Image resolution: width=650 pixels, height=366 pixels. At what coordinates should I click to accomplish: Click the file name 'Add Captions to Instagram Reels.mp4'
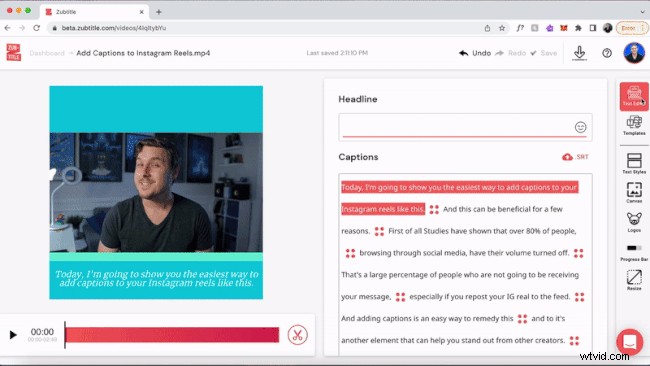143,53
